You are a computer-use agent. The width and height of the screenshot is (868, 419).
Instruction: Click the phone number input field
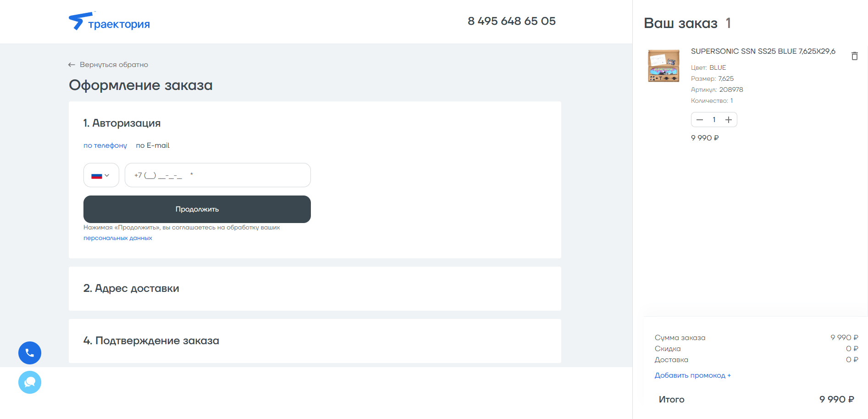click(x=217, y=175)
